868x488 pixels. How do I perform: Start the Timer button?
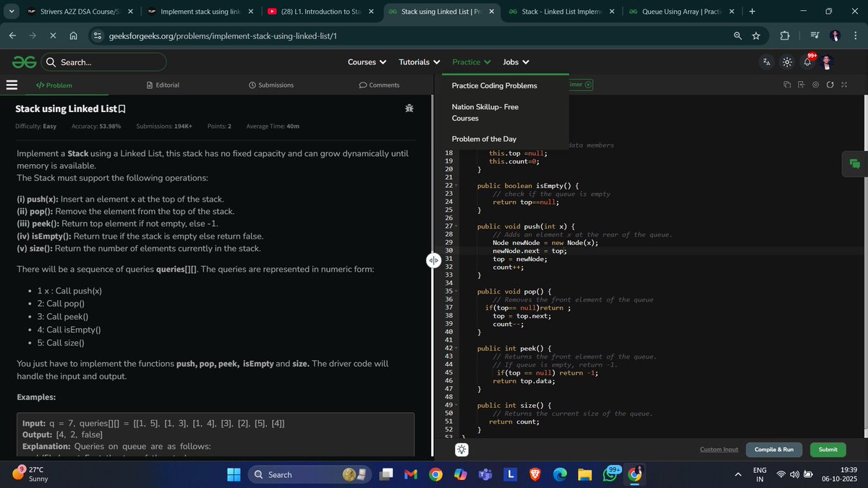click(x=581, y=85)
